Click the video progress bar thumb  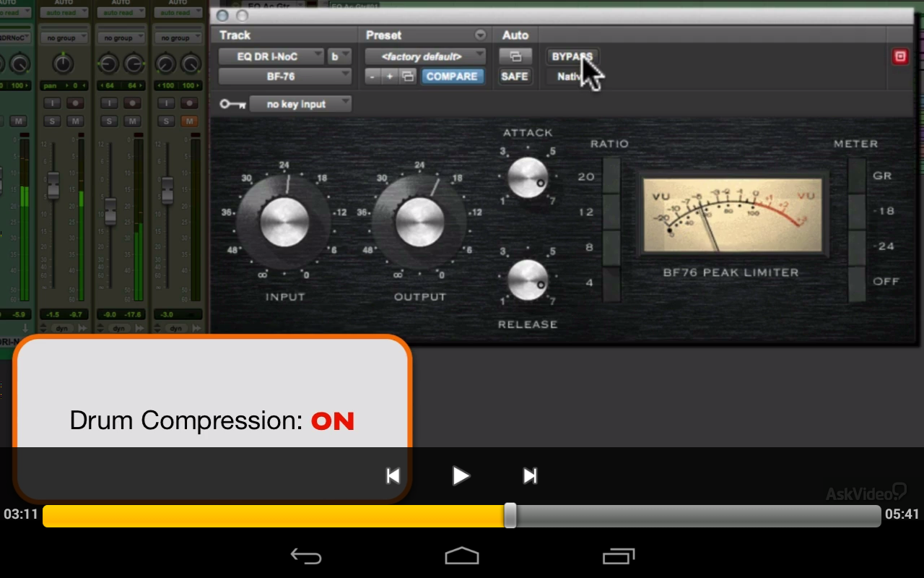click(510, 515)
